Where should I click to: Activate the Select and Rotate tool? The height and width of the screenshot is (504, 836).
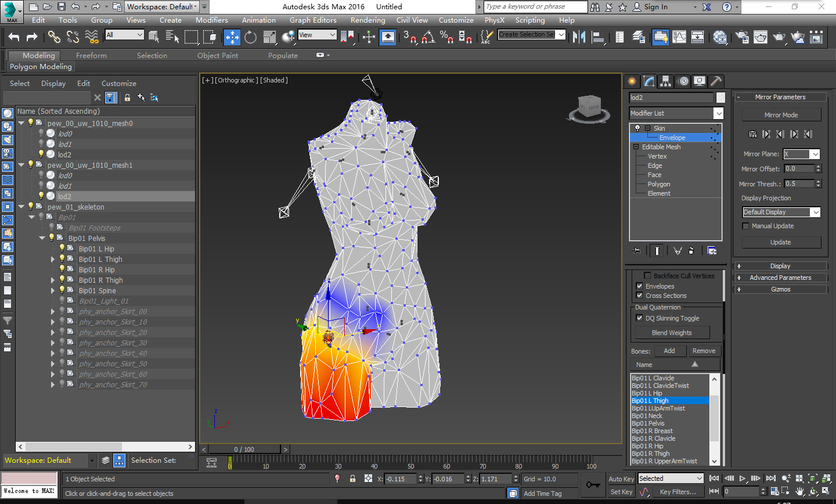tap(250, 37)
